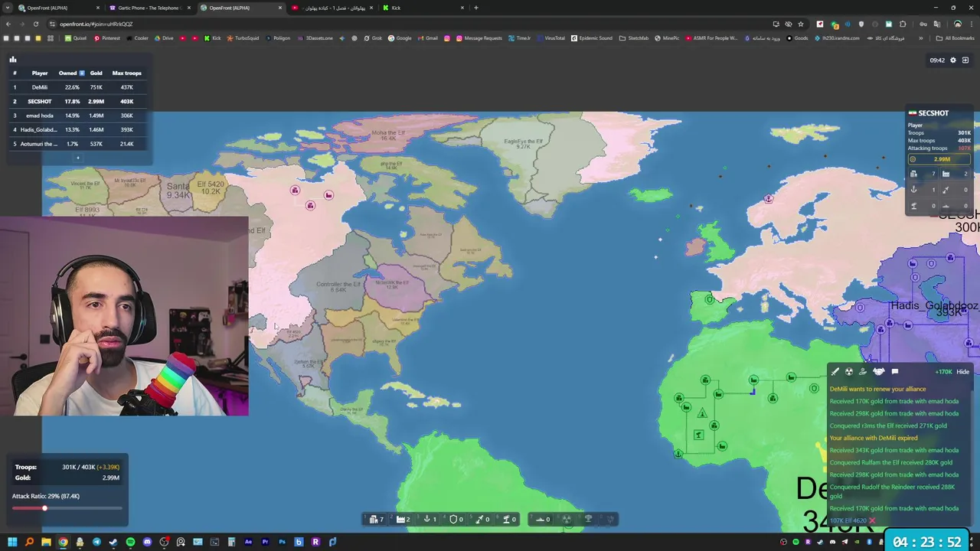Select MIRV icon in bottom bar
Viewport: 980px width, 551px height.
click(x=609, y=519)
